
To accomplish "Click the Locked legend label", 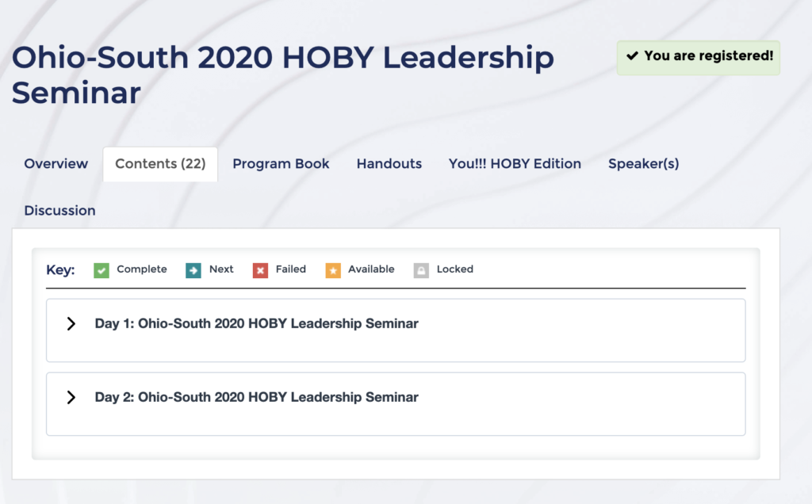I will (454, 269).
